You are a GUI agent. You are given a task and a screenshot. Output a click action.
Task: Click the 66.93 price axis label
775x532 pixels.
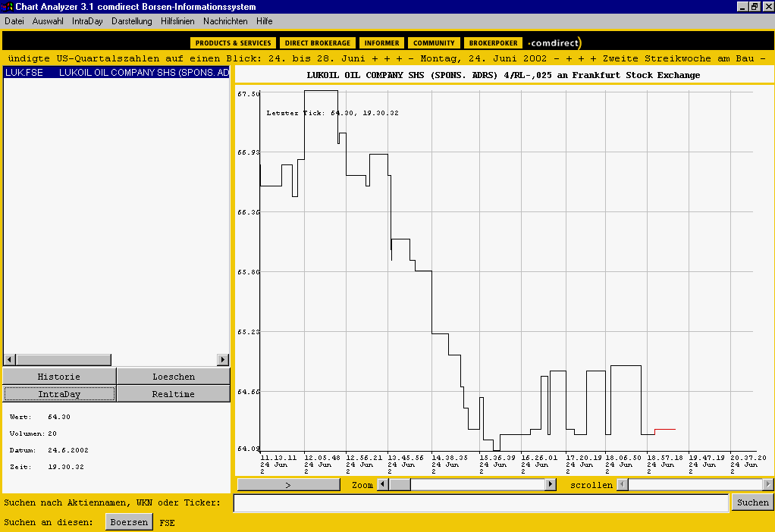(x=249, y=152)
